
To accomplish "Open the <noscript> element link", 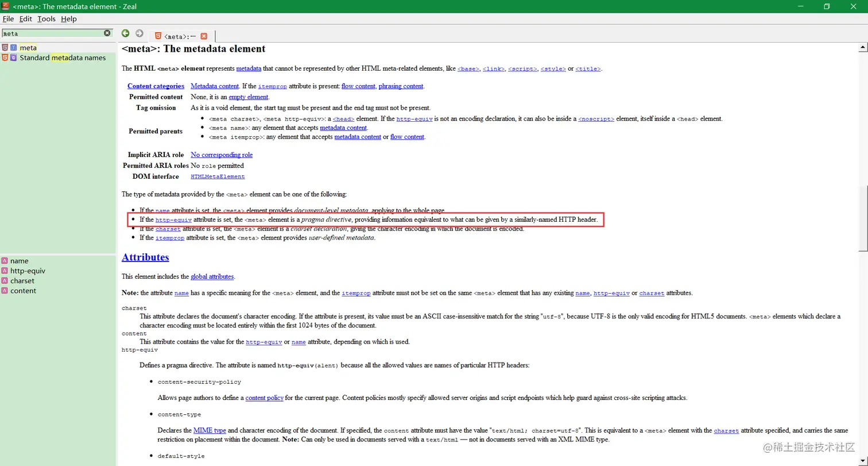I will coord(596,119).
